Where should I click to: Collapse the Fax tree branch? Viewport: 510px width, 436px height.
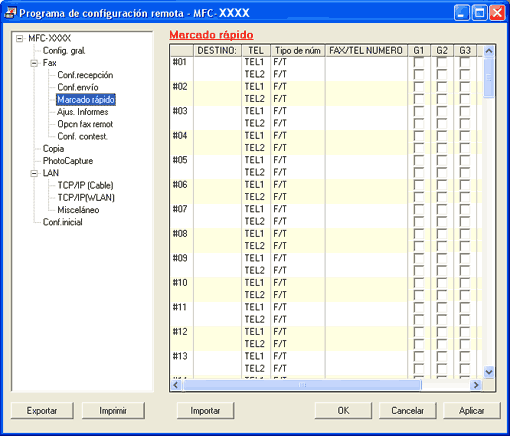[34, 63]
